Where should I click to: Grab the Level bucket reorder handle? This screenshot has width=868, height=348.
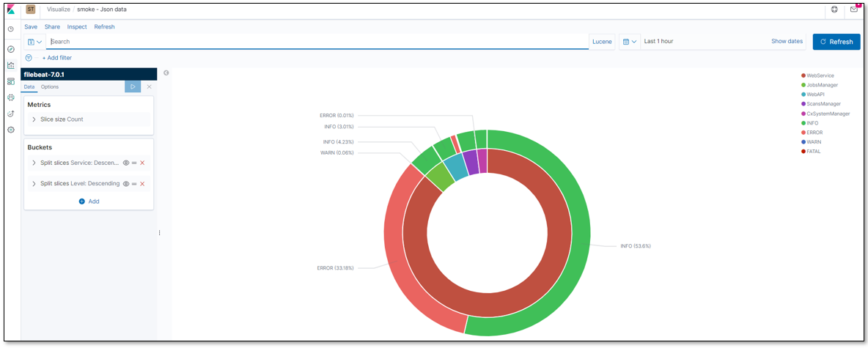click(134, 184)
